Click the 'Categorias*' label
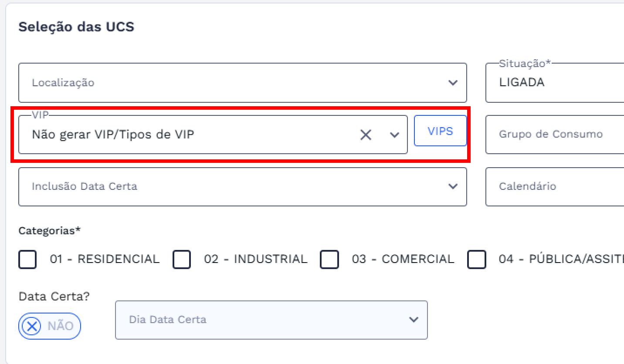 [x=50, y=231]
